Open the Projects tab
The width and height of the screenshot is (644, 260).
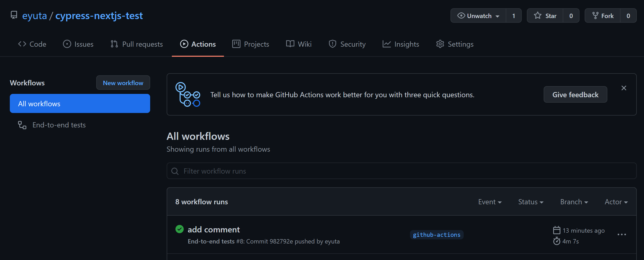tap(251, 44)
